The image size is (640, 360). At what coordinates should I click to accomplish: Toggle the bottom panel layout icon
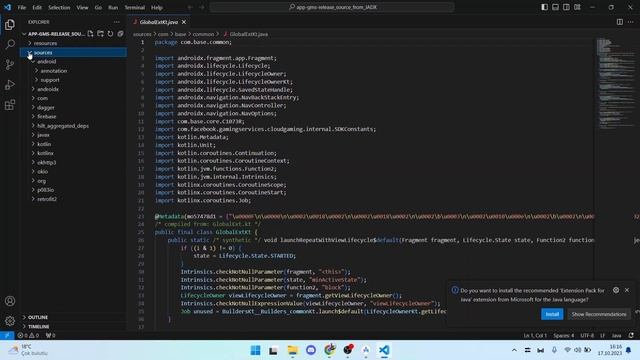pos(556,7)
